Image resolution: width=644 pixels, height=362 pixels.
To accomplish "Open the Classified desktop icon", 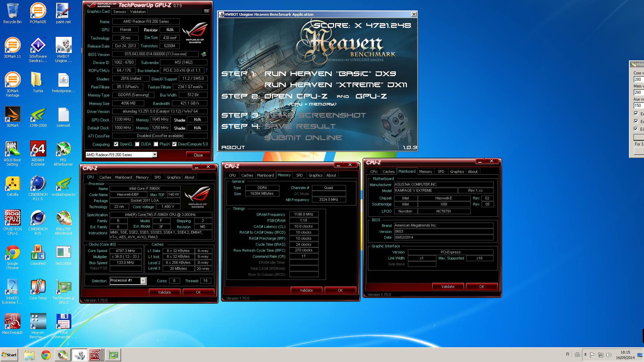I will click(x=38, y=255).
